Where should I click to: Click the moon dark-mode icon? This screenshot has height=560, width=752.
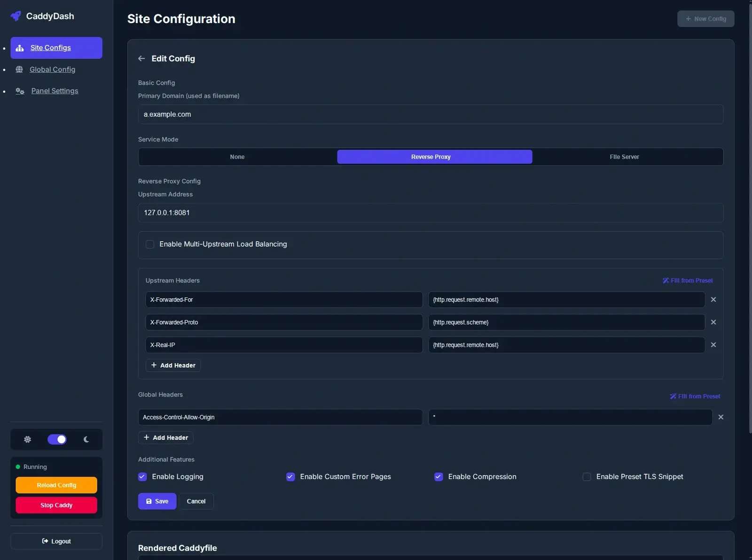(86, 440)
